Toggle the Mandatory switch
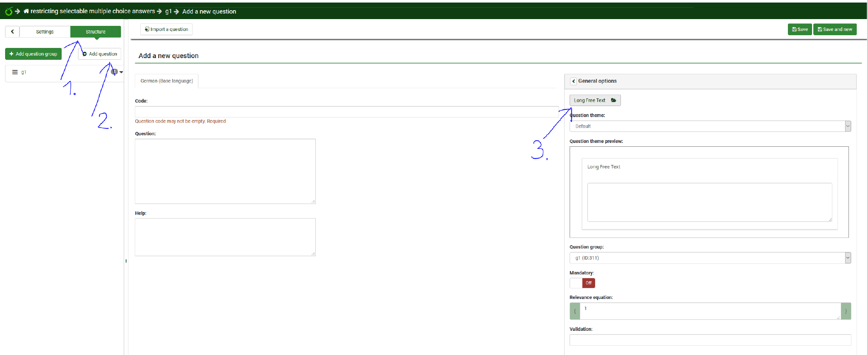 [x=582, y=283]
